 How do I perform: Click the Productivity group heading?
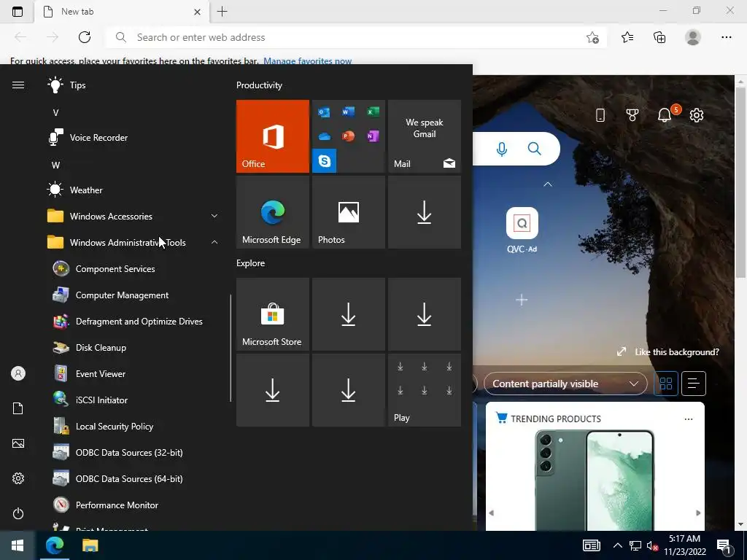259,85
